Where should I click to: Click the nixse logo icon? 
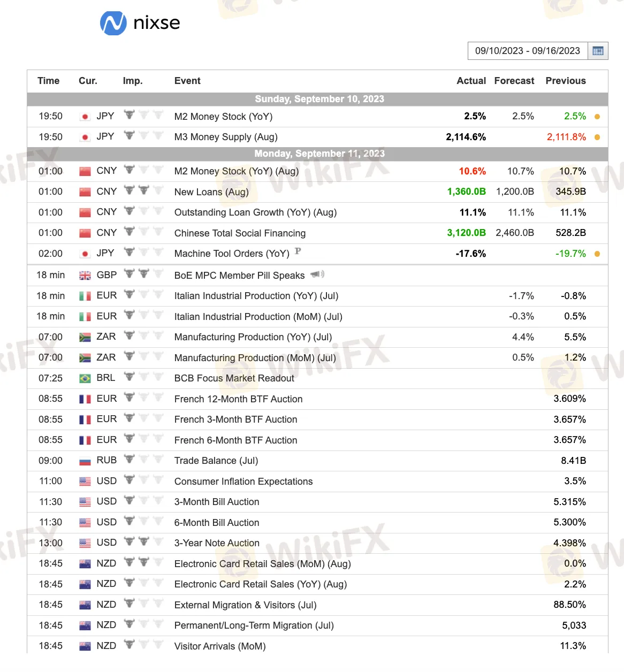[113, 24]
